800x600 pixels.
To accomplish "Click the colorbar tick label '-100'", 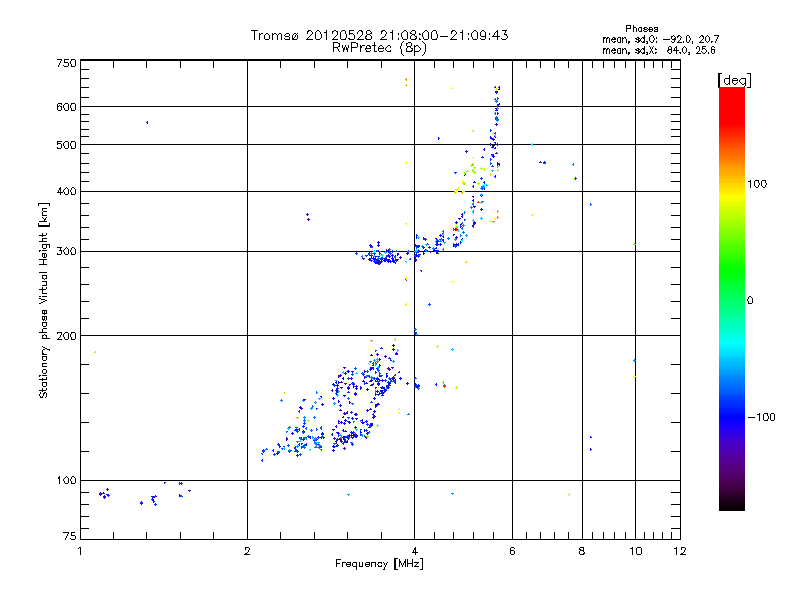I will pos(761,417).
